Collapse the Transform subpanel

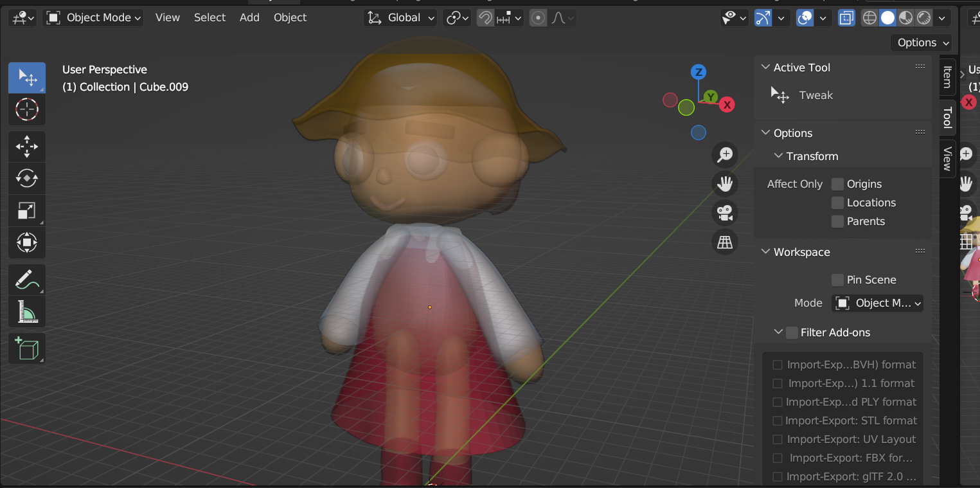click(778, 156)
